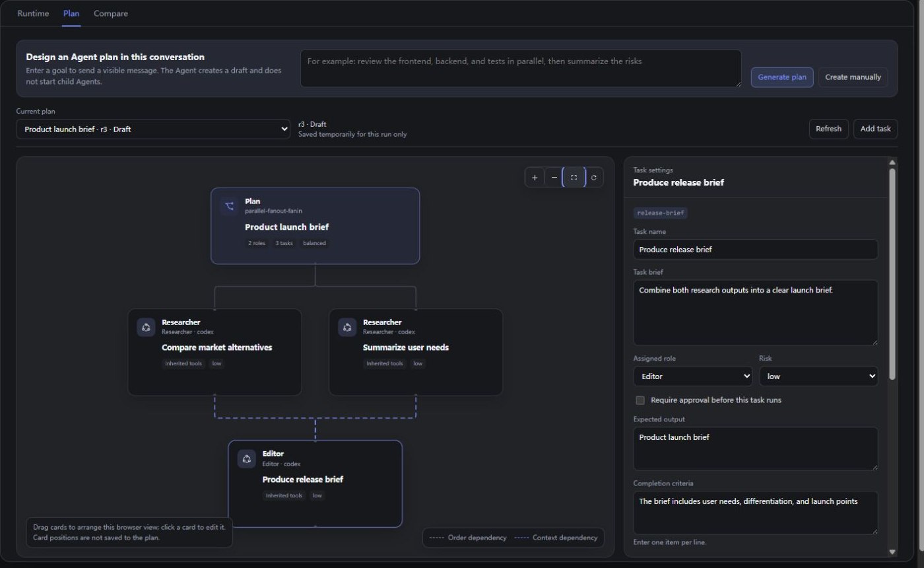Click 'Inherited tools' tag on Editor card

point(284,495)
